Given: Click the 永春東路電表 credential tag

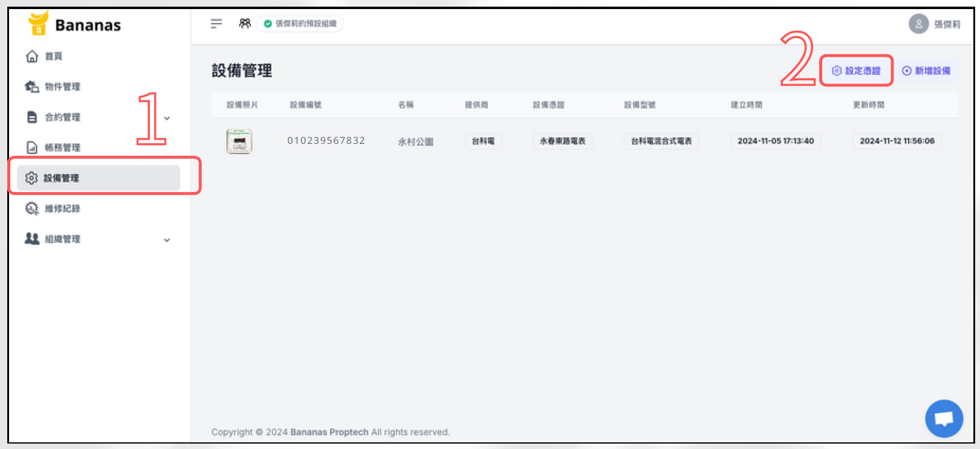Looking at the screenshot, I should (562, 141).
